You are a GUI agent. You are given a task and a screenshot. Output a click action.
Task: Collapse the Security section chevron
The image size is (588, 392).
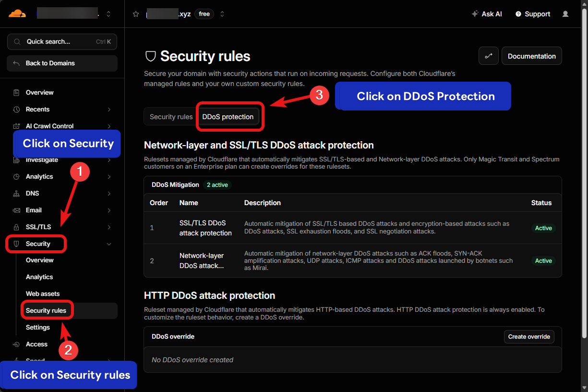click(109, 244)
